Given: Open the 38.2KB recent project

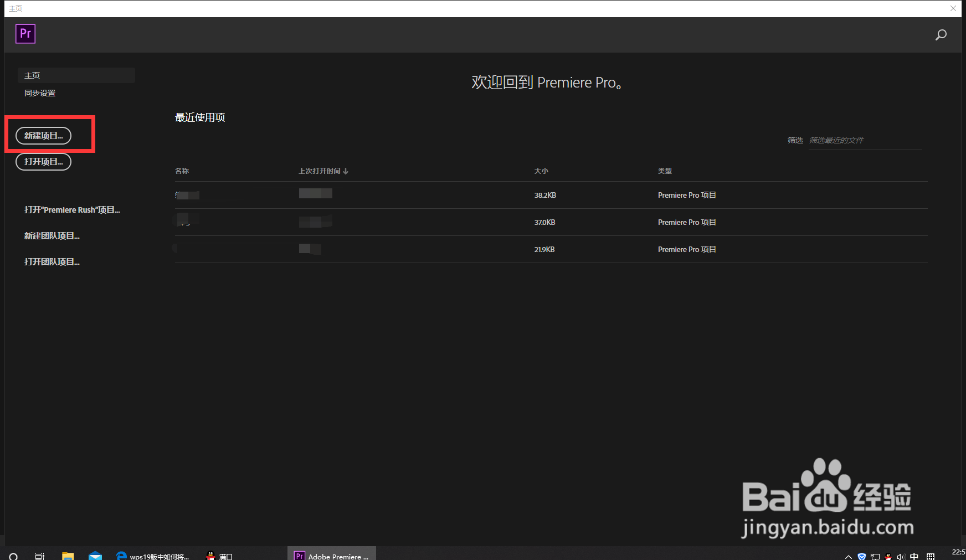Looking at the screenshot, I should click(x=551, y=195).
